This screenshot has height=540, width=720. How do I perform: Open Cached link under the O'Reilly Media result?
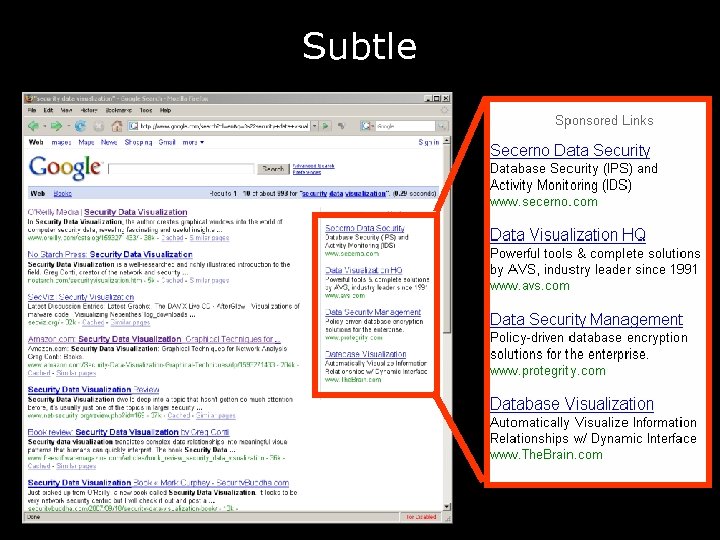click(172, 238)
